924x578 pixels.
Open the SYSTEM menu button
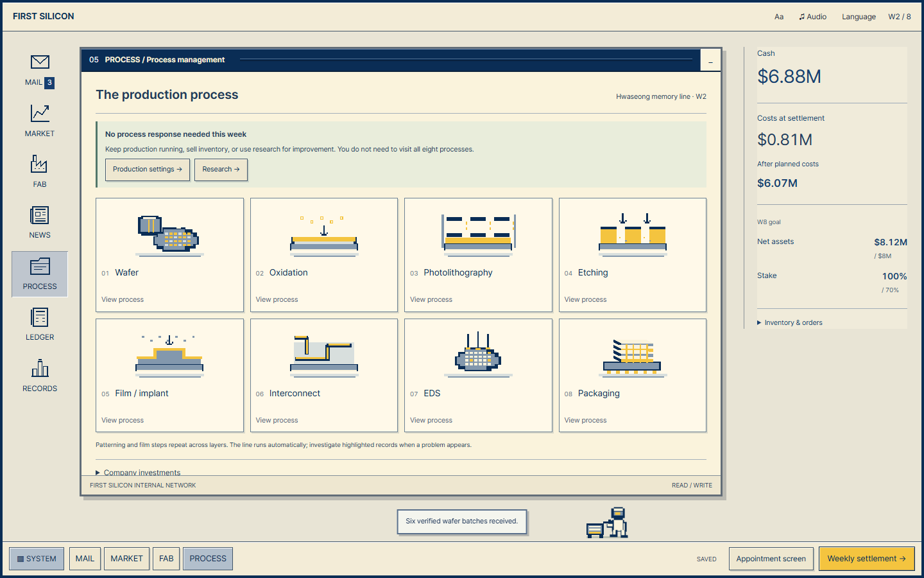coord(37,559)
